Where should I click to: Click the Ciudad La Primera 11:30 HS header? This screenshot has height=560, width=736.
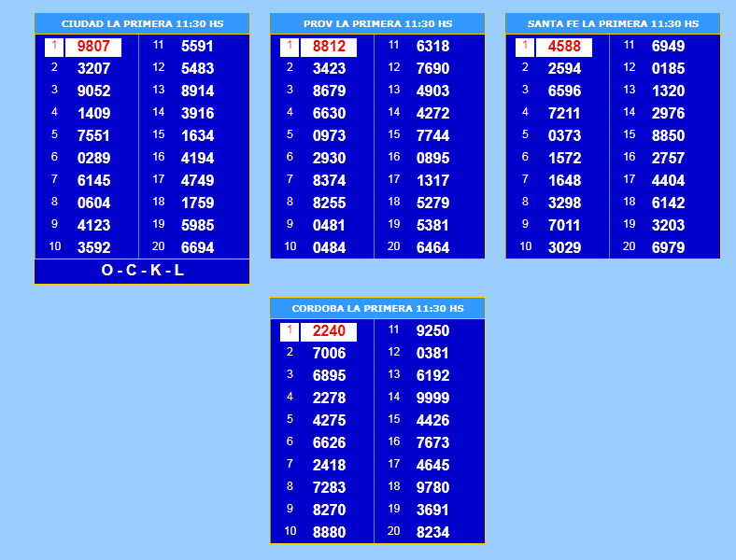(142, 23)
